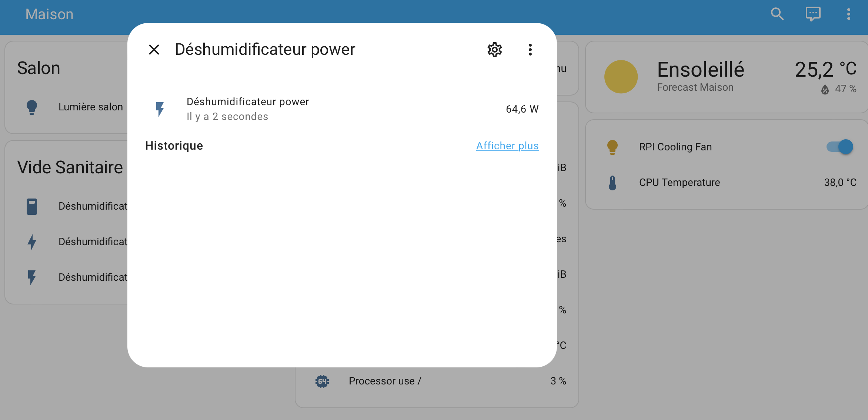Open search with the magnifier icon
The height and width of the screenshot is (420, 868).
point(777,14)
